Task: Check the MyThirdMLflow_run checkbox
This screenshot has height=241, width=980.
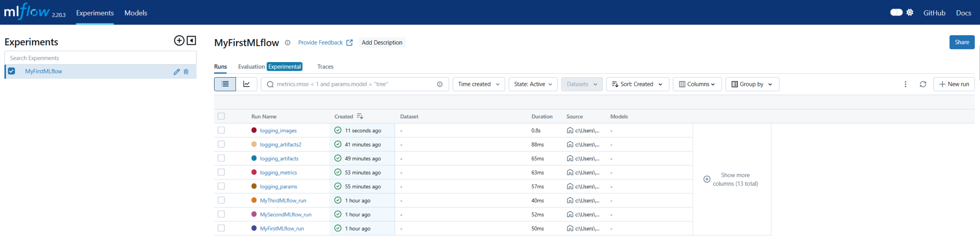Action: 221,200
